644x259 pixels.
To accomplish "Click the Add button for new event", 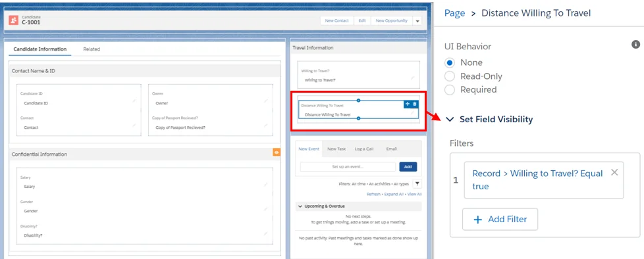I will coord(408,167).
